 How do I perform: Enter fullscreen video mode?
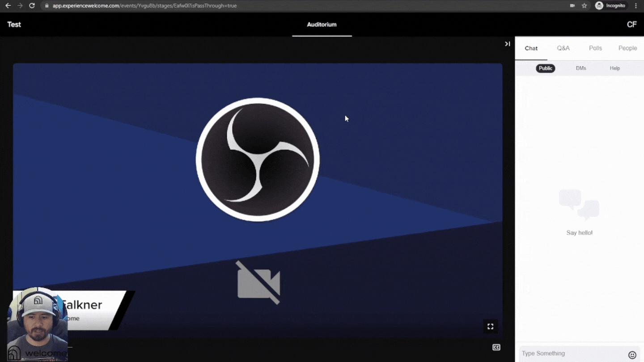(x=490, y=327)
